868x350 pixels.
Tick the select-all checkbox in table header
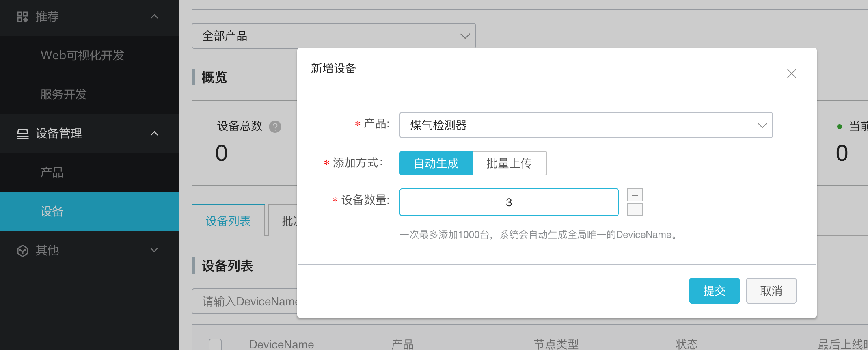[215, 344]
